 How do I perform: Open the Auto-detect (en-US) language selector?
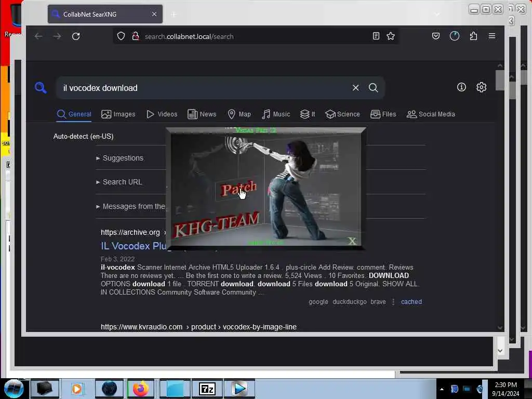[84, 137]
